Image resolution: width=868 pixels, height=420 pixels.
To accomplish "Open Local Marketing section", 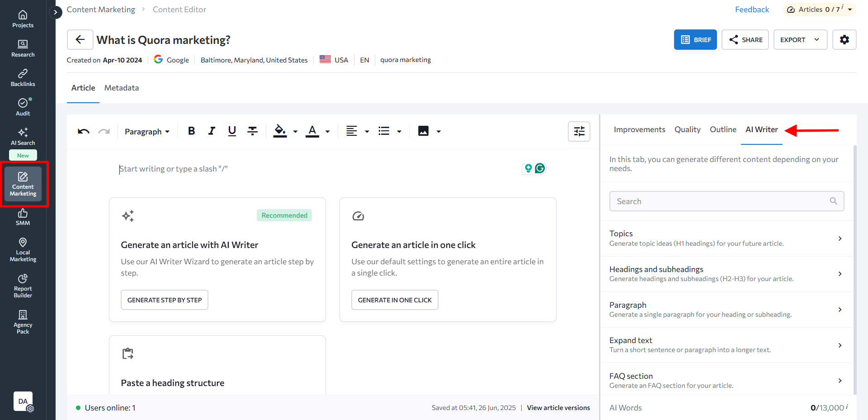I will (x=23, y=249).
